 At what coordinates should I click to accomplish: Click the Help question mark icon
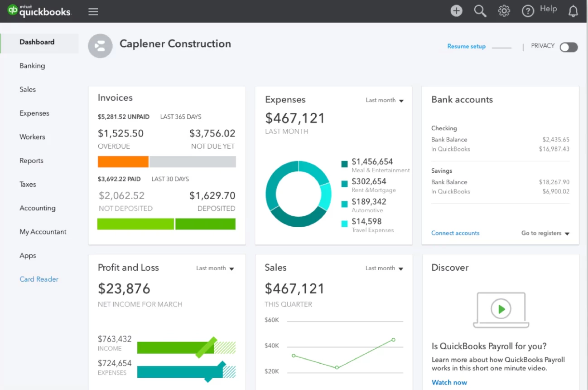pos(528,11)
